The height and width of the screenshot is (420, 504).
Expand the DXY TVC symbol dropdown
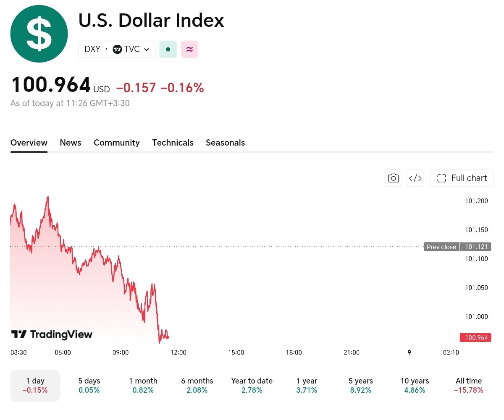click(117, 49)
